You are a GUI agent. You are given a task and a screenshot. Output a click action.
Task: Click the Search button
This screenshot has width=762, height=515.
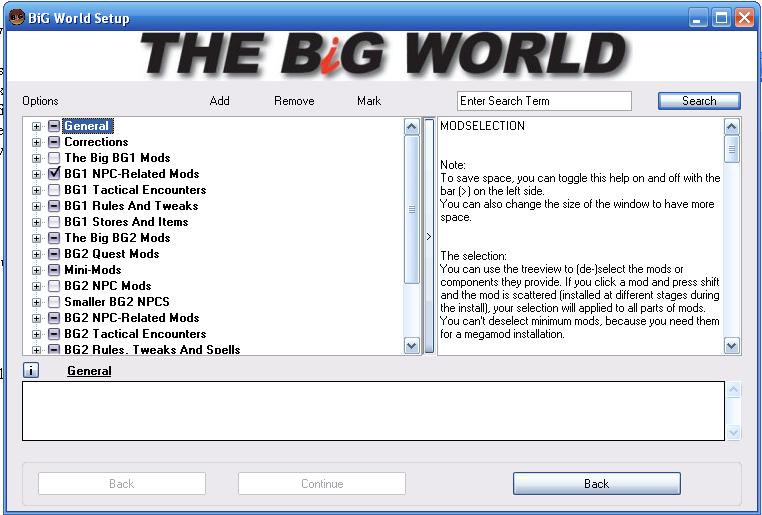pyautogui.click(x=699, y=101)
